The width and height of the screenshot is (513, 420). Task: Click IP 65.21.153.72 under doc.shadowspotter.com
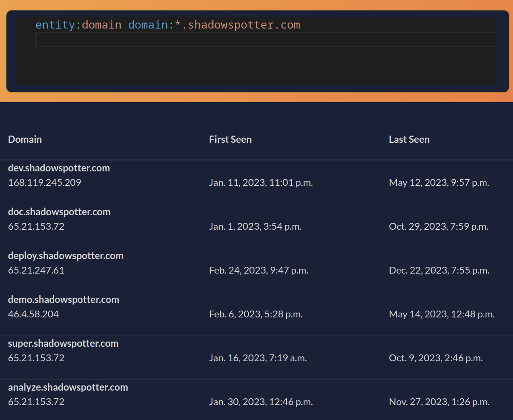tap(36, 226)
